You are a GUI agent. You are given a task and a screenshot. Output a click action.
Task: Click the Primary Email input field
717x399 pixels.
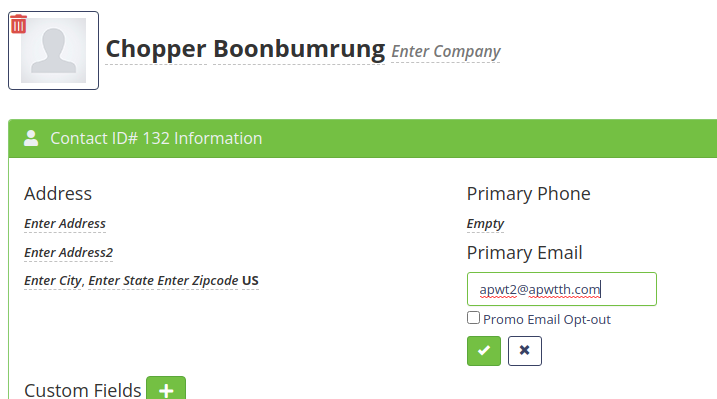[562, 289]
